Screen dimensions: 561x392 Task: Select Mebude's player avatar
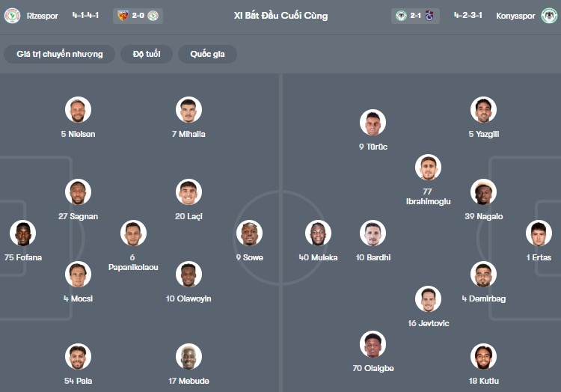(x=188, y=357)
